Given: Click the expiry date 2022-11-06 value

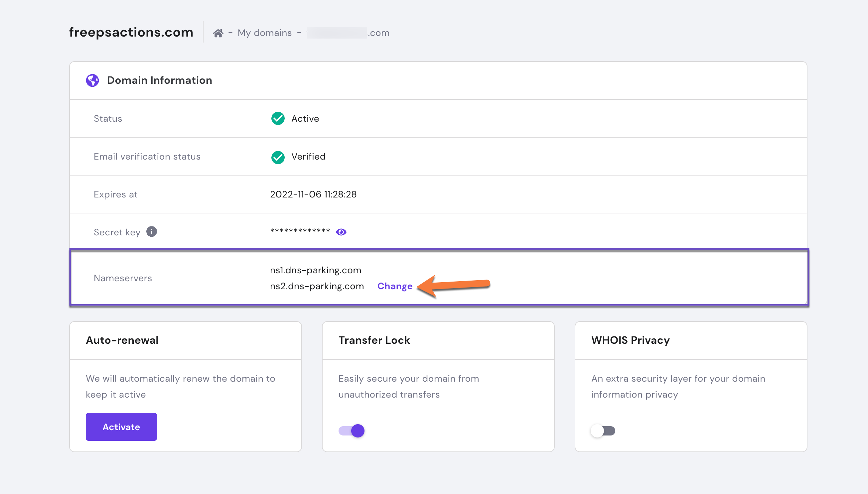Looking at the screenshot, I should 313,194.
